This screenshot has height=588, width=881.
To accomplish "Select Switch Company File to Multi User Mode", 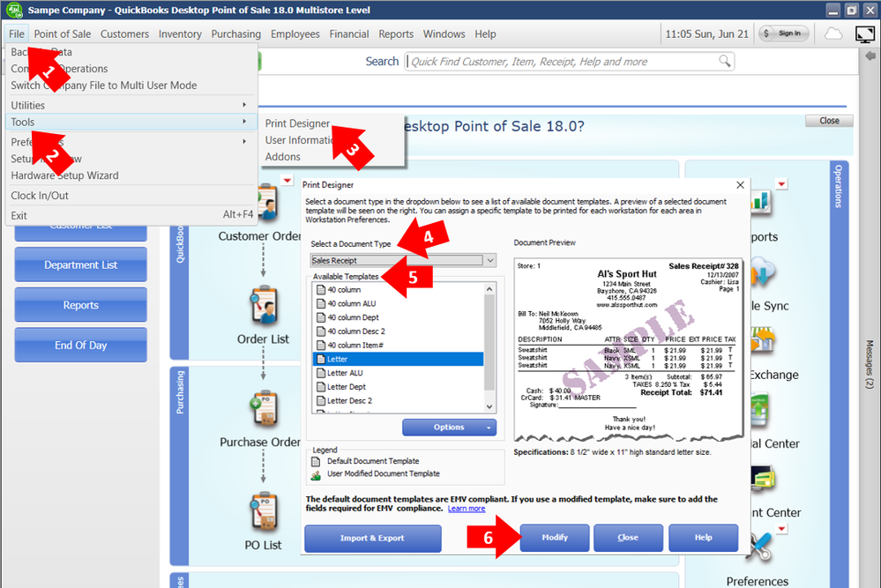I will coord(104,86).
